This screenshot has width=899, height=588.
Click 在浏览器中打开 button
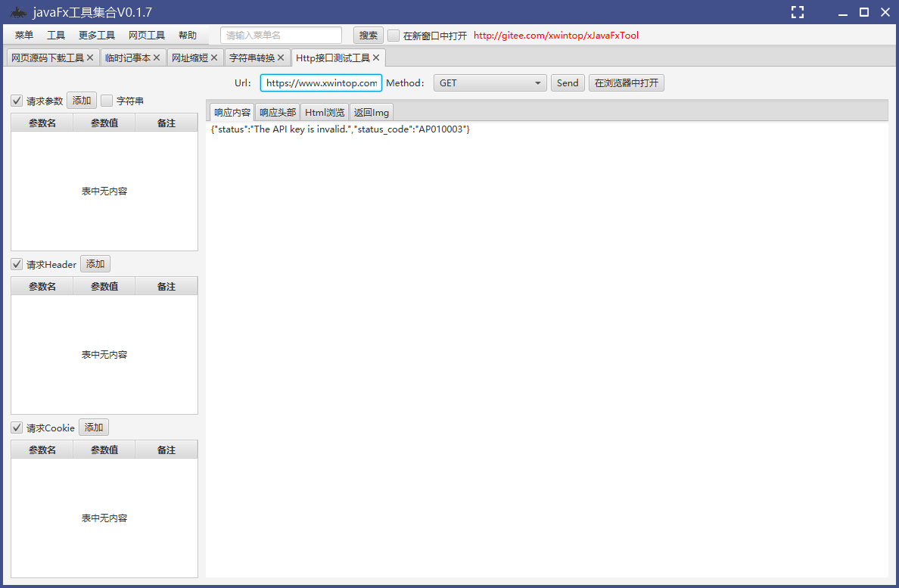(626, 83)
